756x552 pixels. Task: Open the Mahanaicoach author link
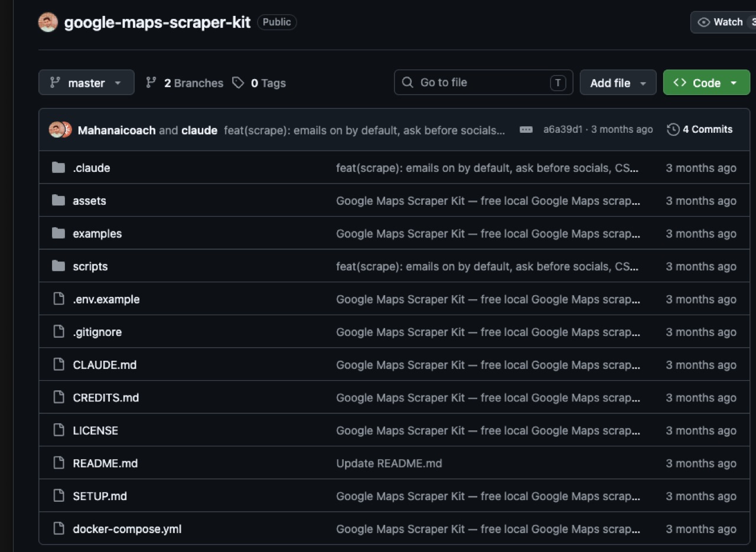(x=117, y=130)
